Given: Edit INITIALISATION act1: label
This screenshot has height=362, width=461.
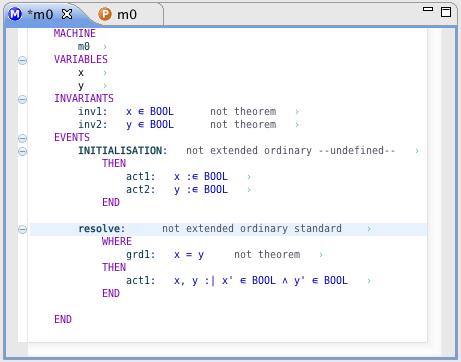Looking at the screenshot, I should 141,176.
